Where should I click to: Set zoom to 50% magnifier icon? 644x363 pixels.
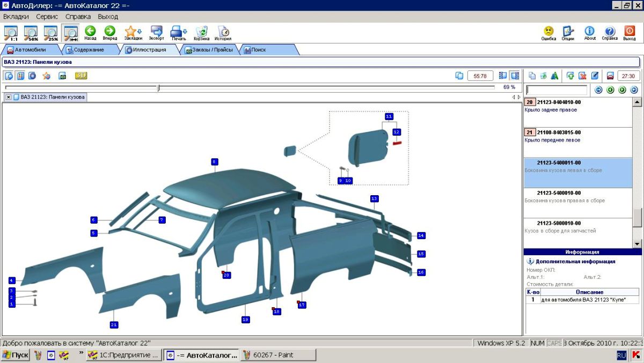click(31, 33)
